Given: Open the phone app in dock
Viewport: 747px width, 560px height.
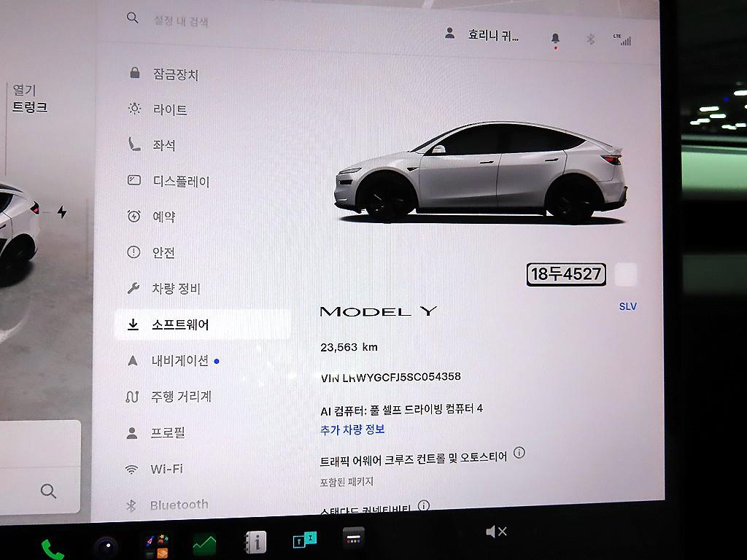Looking at the screenshot, I should pyautogui.click(x=52, y=549).
